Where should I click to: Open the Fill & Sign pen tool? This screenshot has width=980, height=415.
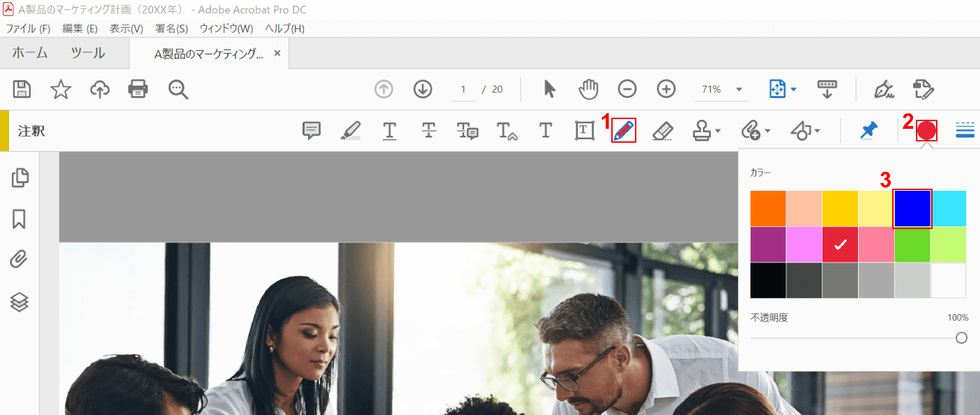click(885, 89)
